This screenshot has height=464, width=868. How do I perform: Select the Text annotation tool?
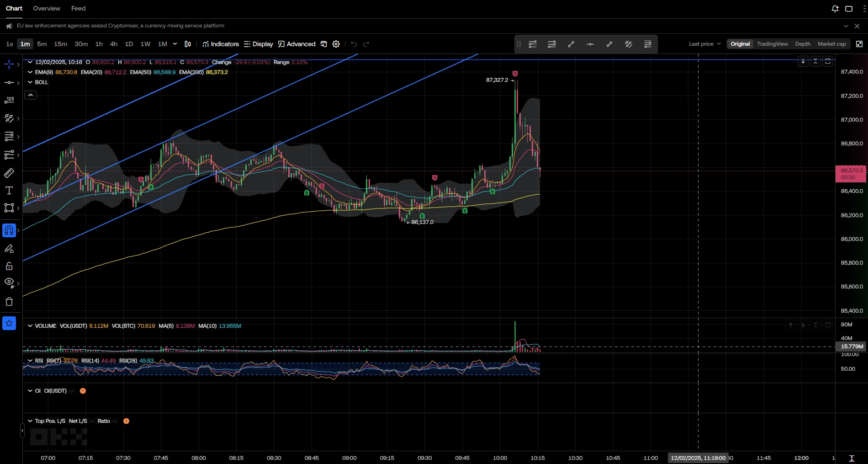pos(9,191)
